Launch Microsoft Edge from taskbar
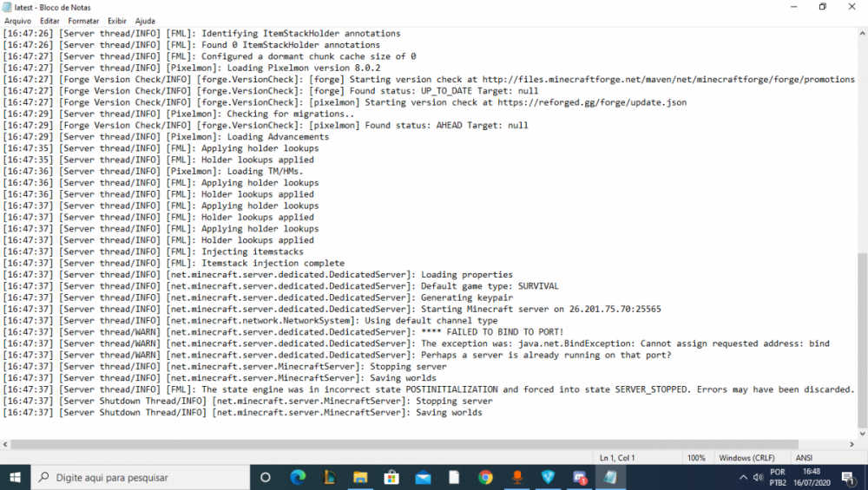 (x=298, y=477)
